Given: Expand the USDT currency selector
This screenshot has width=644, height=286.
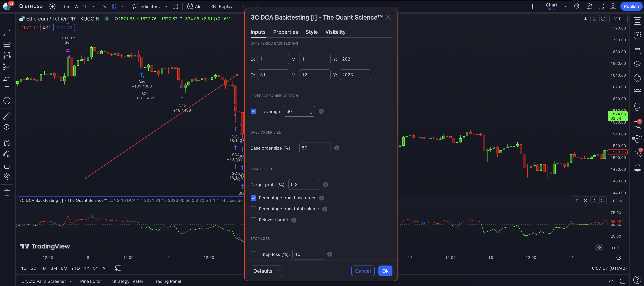Looking at the screenshot, I should pyautogui.click(x=618, y=19).
